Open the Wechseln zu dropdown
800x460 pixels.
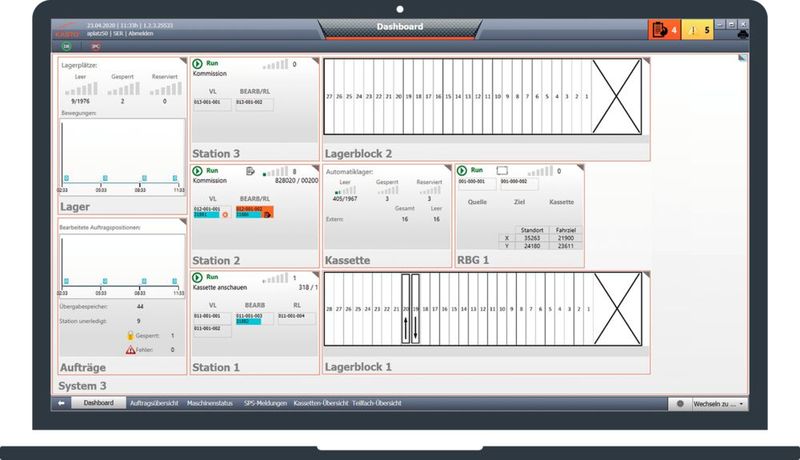click(x=719, y=404)
